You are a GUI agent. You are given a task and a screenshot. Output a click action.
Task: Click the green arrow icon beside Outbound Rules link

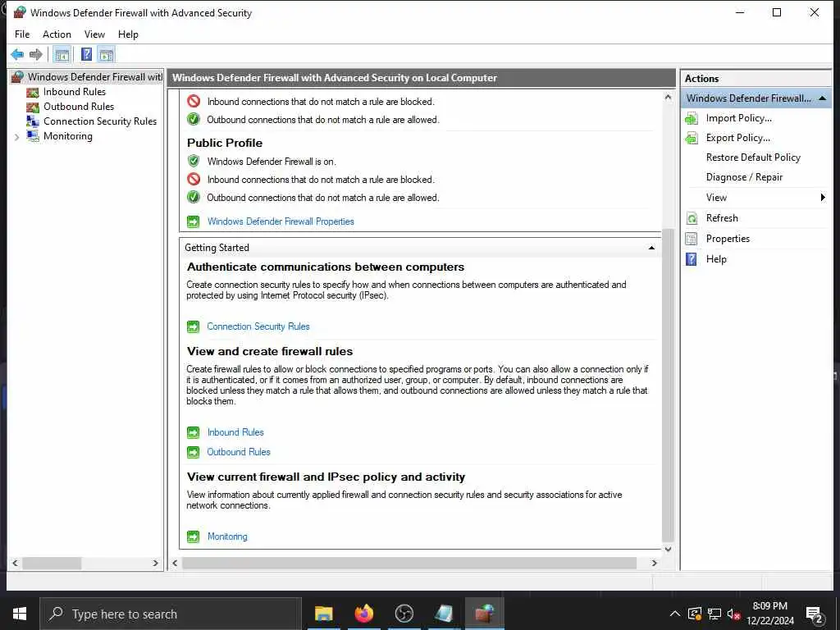coord(193,452)
